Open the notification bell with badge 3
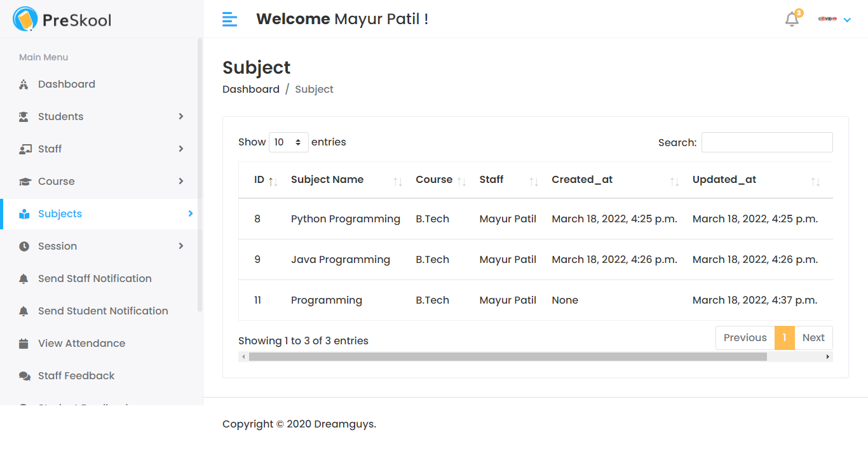Viewport: 868px width, 451px height. tap(792, 19)
